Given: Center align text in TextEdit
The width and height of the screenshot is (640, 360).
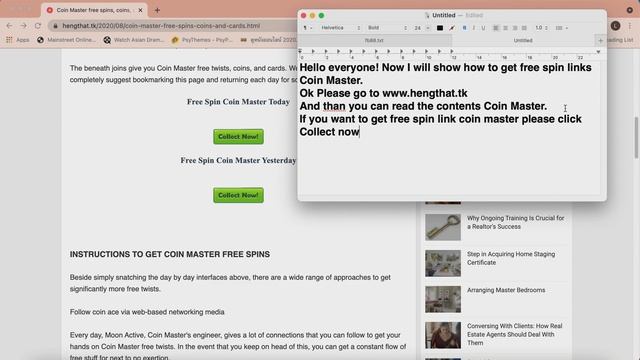Looking at the screenshot, I should point(505,28).
